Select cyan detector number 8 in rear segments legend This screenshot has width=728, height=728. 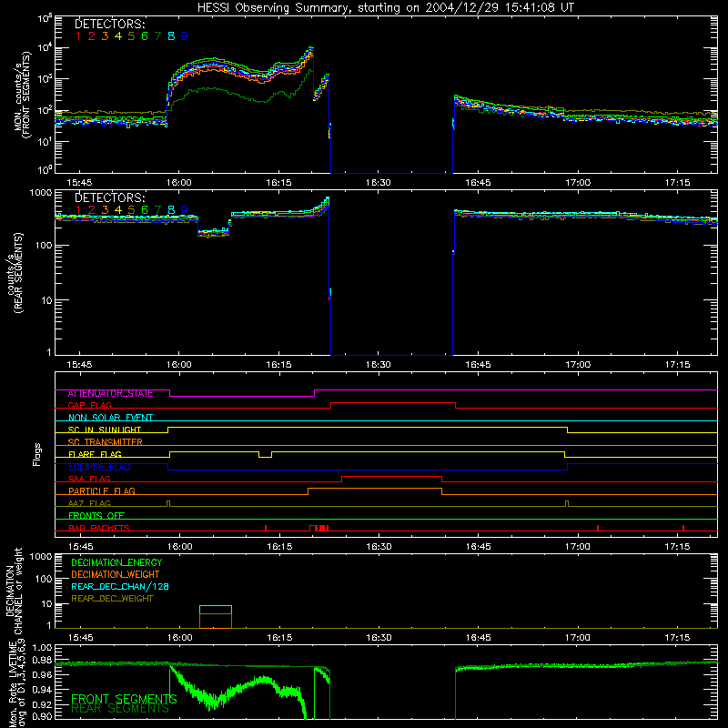coord(171,210)
